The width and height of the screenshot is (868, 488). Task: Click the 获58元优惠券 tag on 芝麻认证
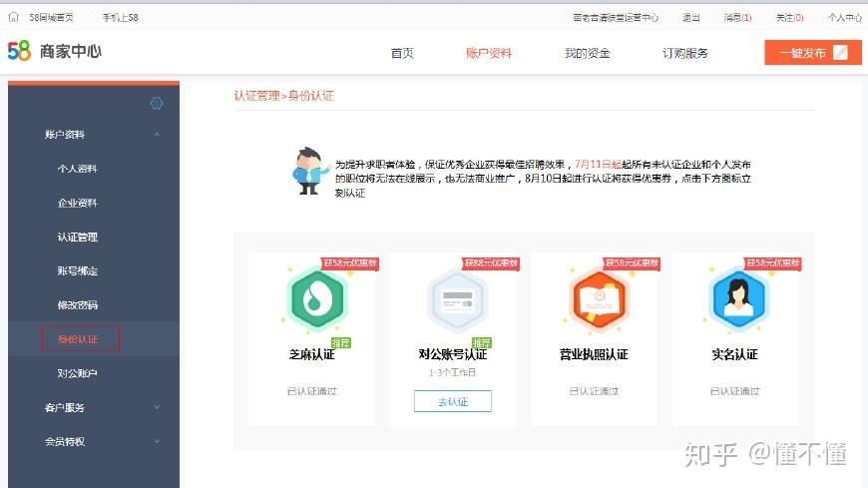point(350,262)
